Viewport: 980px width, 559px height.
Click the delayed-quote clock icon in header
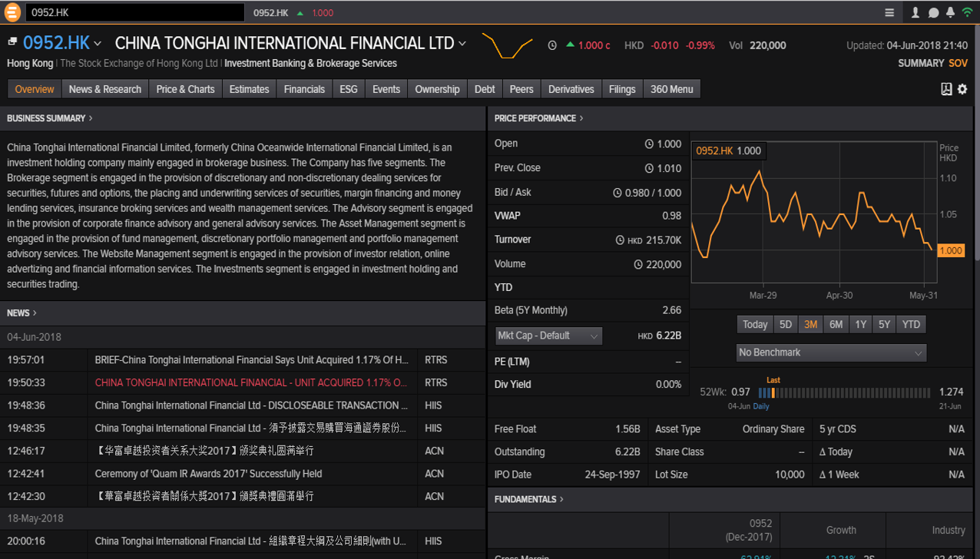(x=552, y=45)
